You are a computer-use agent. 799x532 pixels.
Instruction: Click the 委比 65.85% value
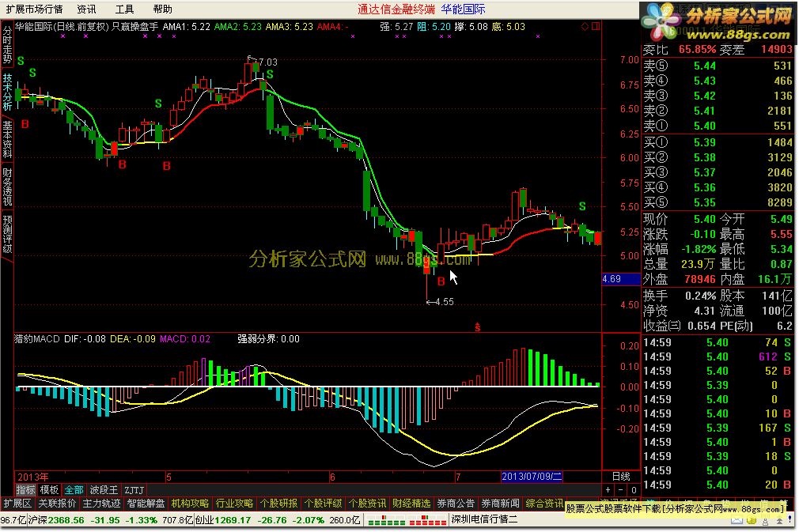click(697, 49)
